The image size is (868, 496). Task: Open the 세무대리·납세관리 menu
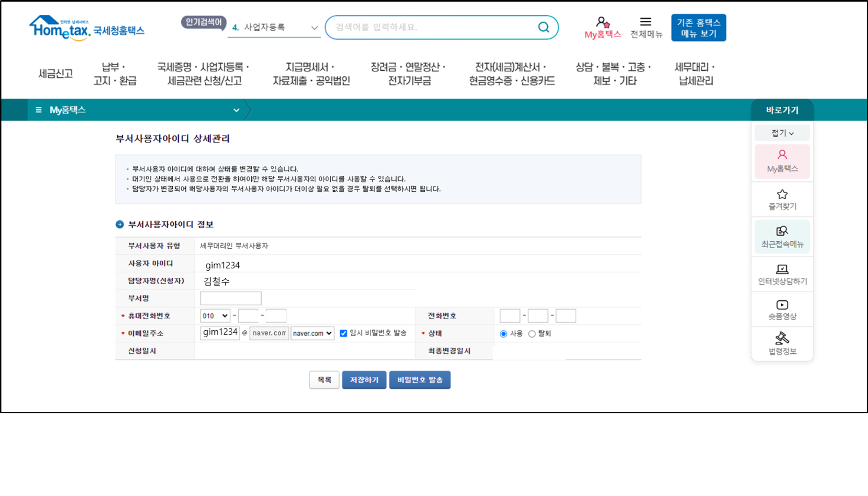[x=695, y=74]
